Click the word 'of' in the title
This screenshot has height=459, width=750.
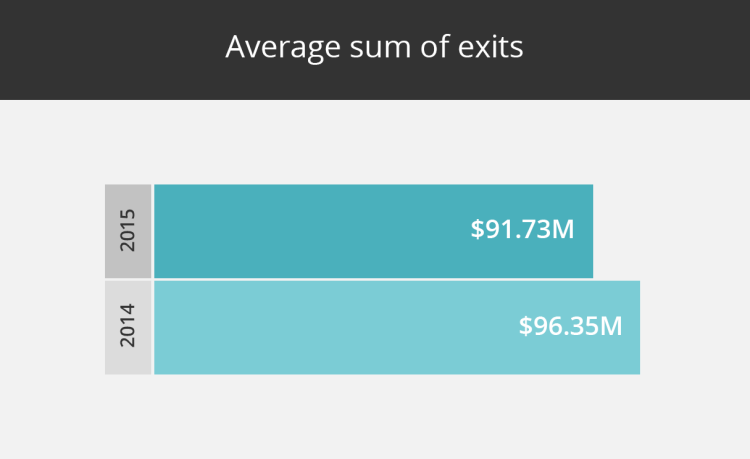tap(435, 46)
